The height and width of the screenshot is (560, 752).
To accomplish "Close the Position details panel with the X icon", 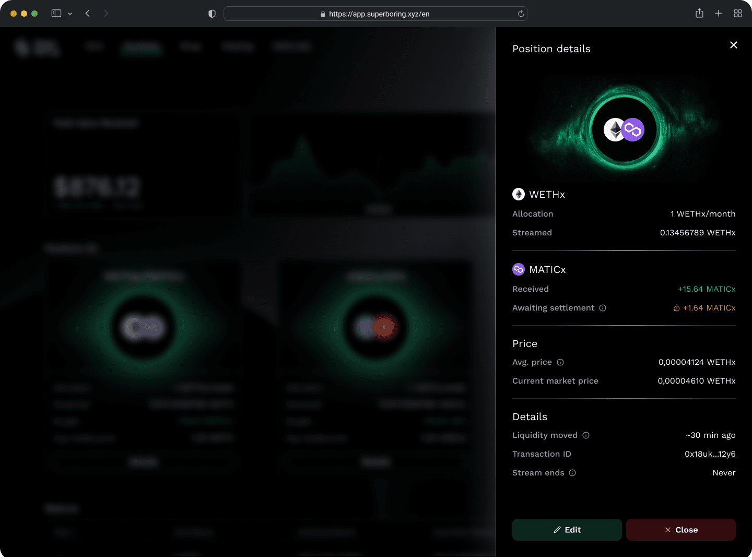I will coord(733,45).
